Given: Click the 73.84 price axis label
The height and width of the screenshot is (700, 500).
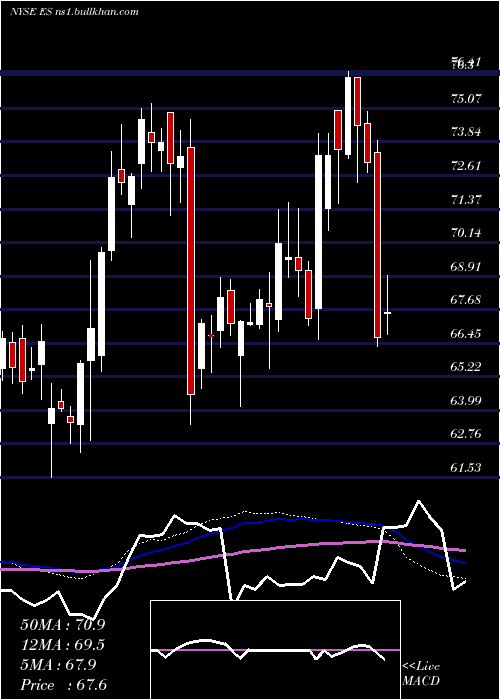Looking at the screenshot, I should tap(467, 133).
